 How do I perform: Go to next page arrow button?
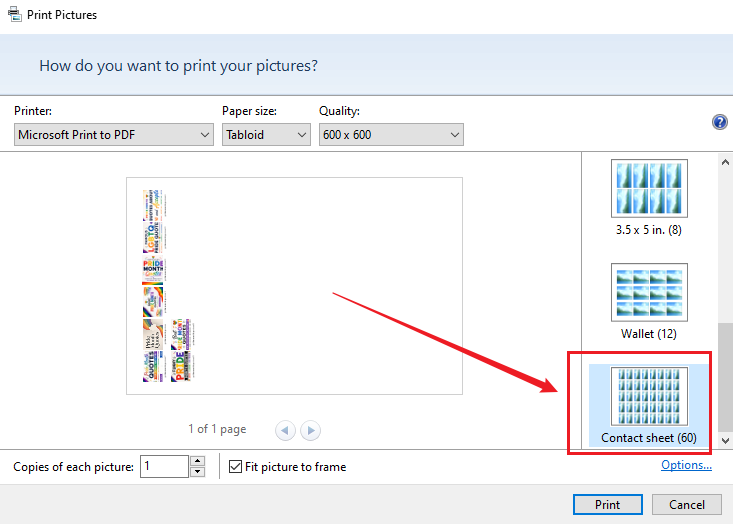[x=310, y=430]
